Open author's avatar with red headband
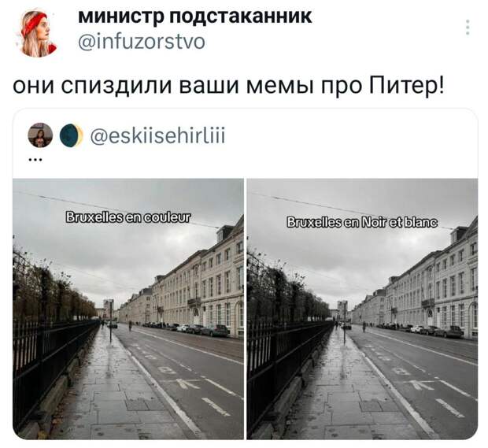The image size is (488, 448). point(35,33)
